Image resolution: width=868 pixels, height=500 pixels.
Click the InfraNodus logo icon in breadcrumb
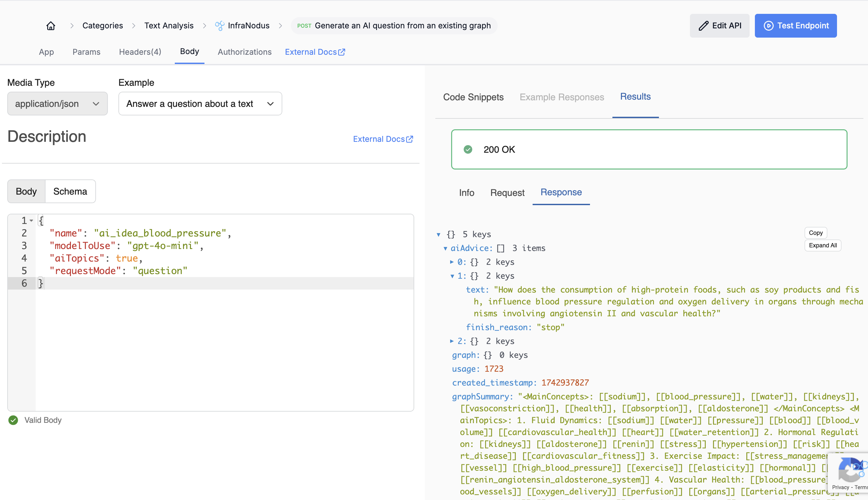point(220,26)
